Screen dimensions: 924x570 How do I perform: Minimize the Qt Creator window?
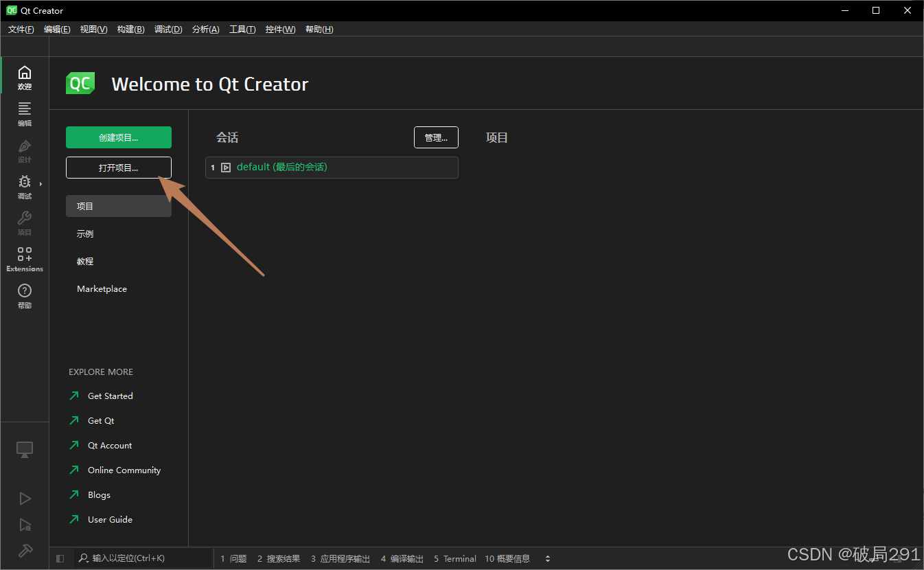point(844,10)
